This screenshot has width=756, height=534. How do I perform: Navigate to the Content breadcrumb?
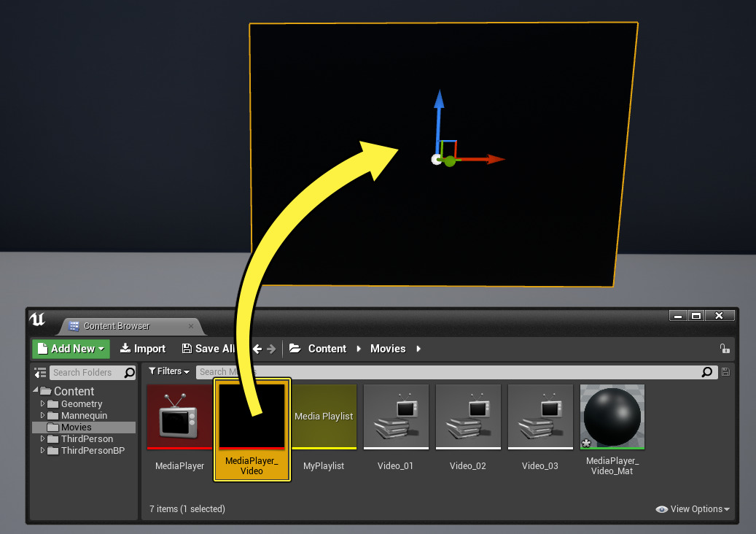[x=327, y=349]
